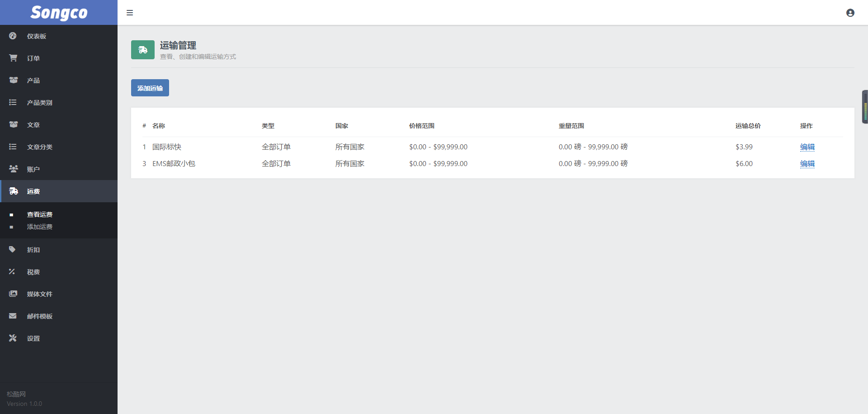Click the 运费 truck icon in sidebar
This screenshot has height=414, width=868.
[x=14, y=191]
